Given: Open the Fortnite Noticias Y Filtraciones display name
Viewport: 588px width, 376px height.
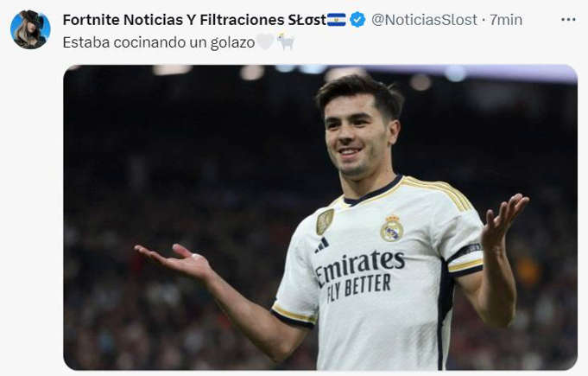Looking at the screenshot, I should tap(194, 20).
